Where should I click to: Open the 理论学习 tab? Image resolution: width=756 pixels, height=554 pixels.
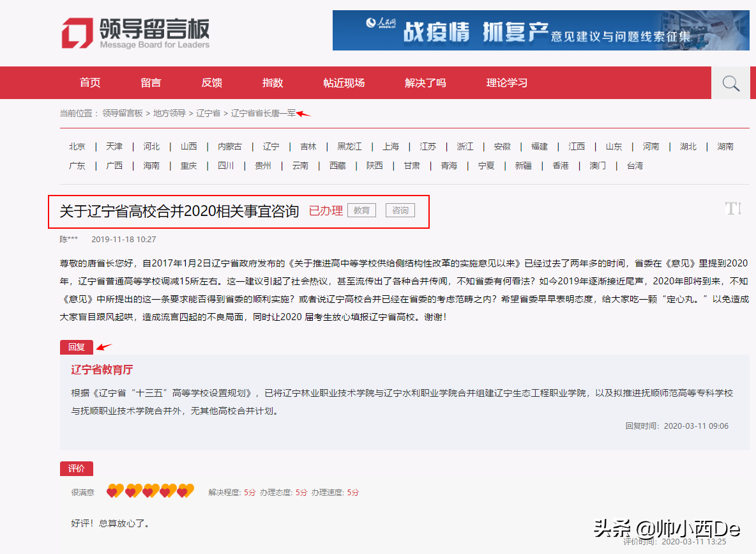506,82
